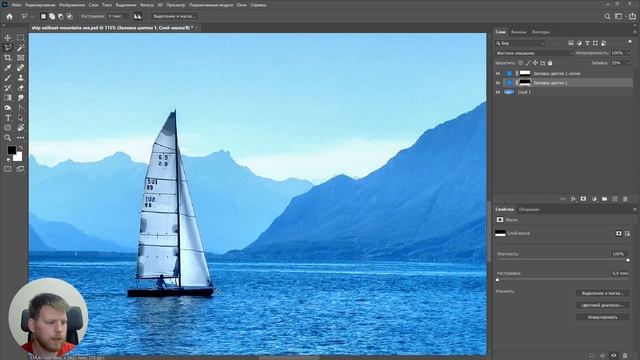Click the Subtract from selection icon
The width and height of the screenshot is (640, 360).
click(x=61, y=16)
